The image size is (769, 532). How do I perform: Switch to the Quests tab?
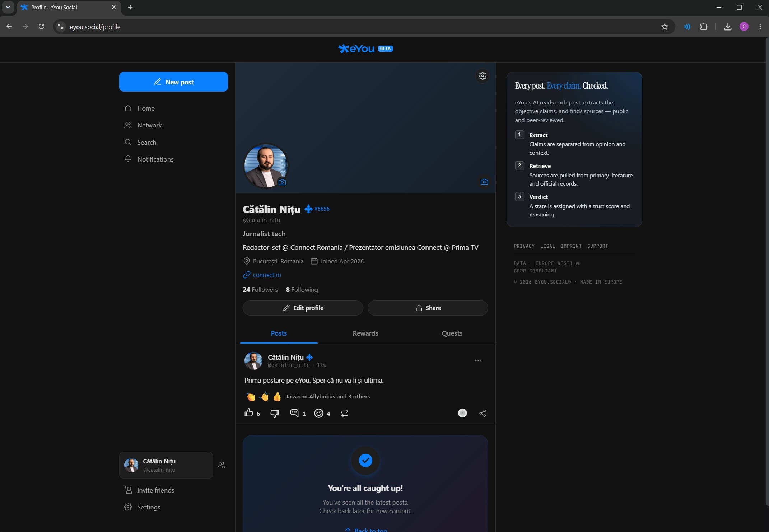(452, 333)
